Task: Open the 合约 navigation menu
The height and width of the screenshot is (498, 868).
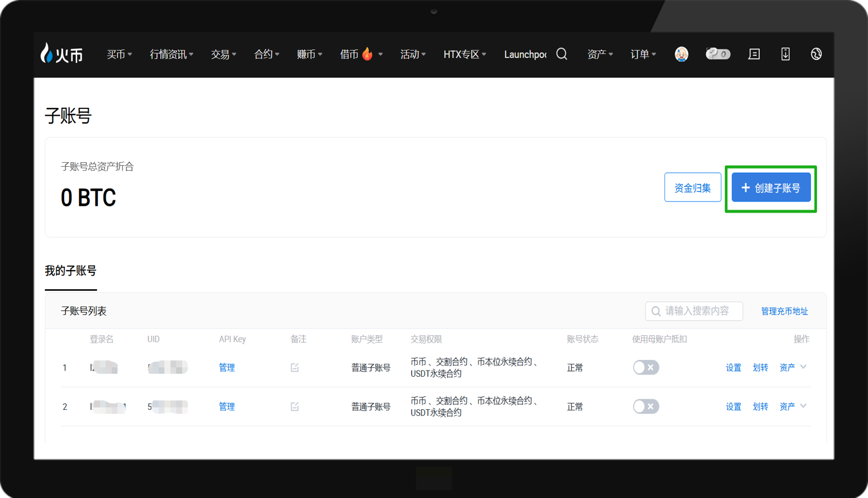Action: pyautogui.click(x=266, y=54)
